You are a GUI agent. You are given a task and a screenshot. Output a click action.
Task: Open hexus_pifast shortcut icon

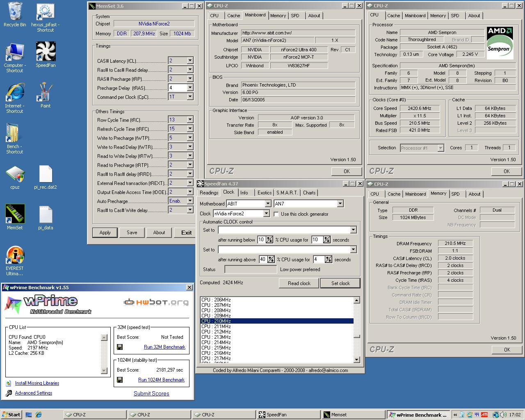click(x=46, y=12)
